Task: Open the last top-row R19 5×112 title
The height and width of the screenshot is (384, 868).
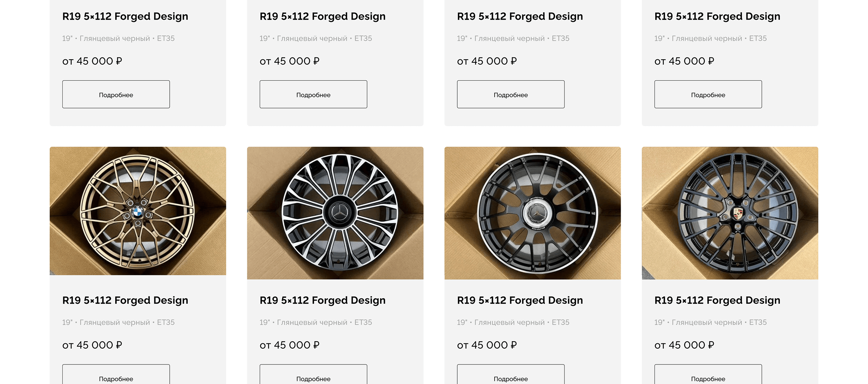Action: tap(717, 17)
